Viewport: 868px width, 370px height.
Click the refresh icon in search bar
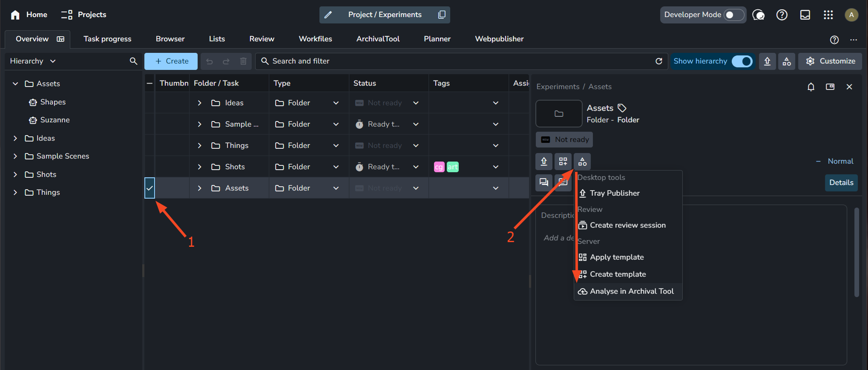click(658, 61)
